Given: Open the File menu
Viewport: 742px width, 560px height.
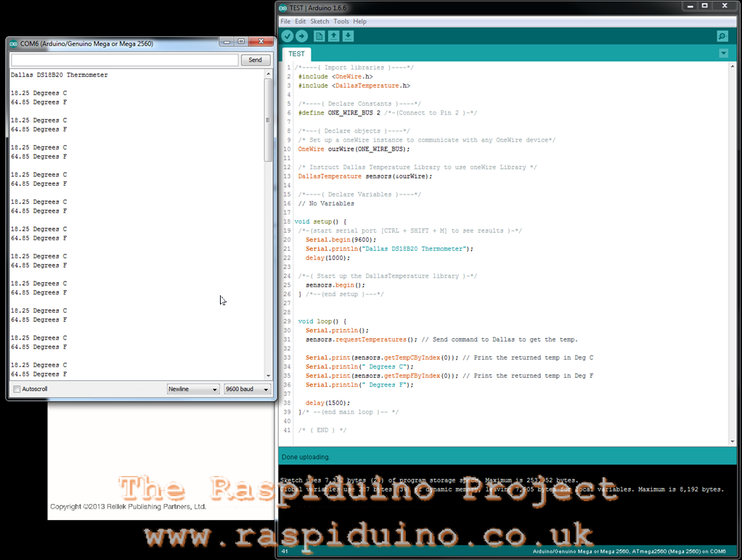Looking at the screenshot, I should [x=285, y=21].
